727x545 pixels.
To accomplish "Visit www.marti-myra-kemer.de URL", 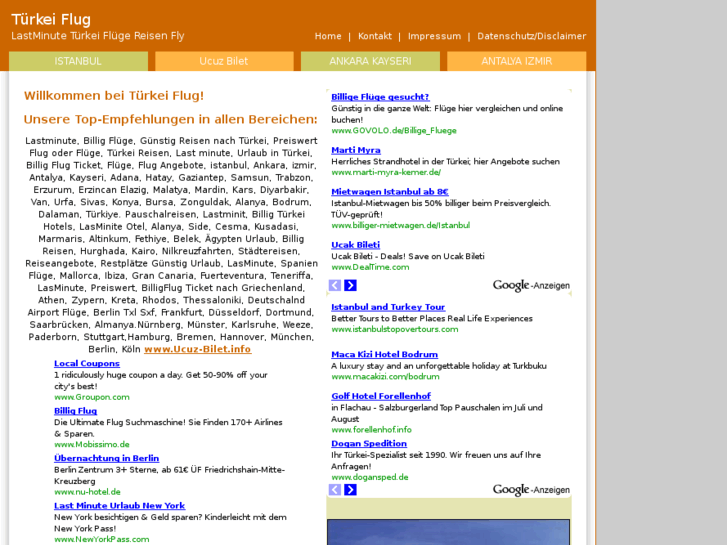I will (386, 173).
